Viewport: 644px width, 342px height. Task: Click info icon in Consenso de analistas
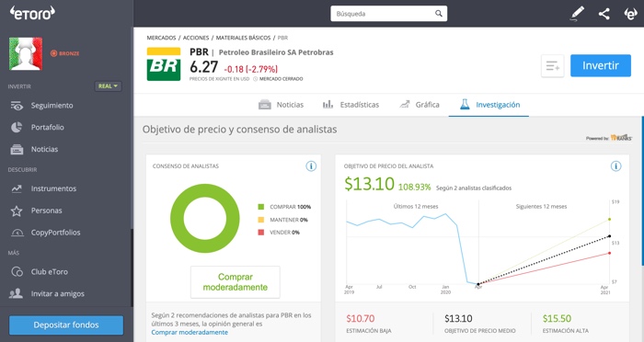[x=311, y=166]
